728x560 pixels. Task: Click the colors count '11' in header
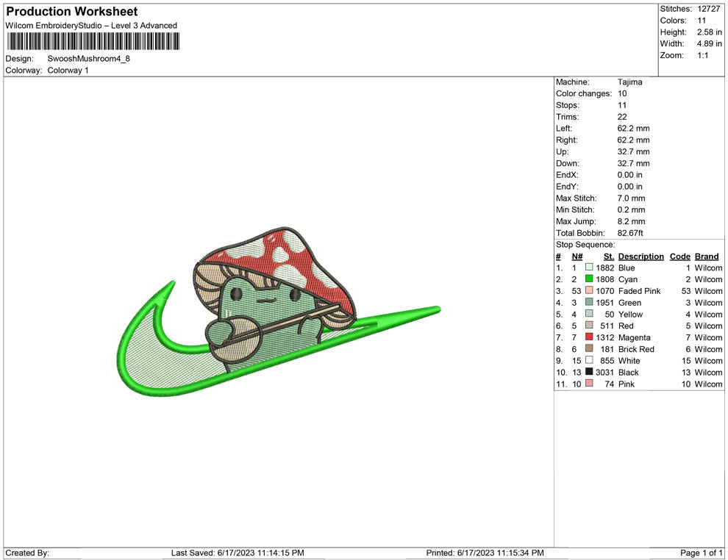coord(702,21)
